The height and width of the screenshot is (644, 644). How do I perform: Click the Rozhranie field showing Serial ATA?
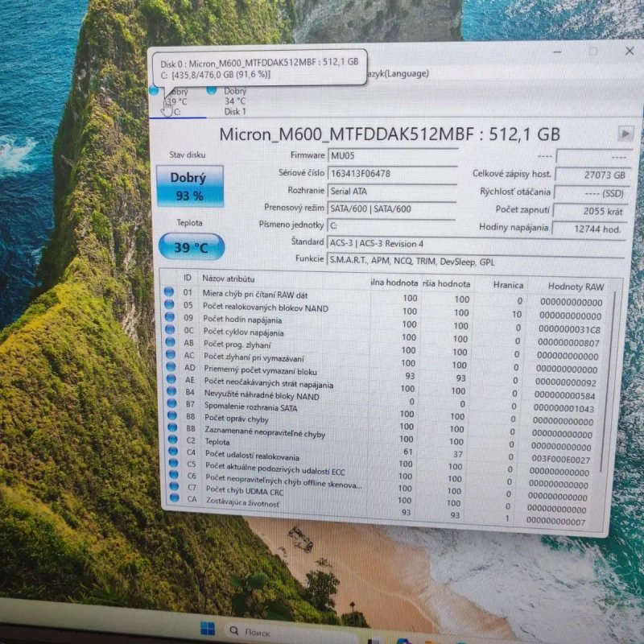(x=392, y=192)
